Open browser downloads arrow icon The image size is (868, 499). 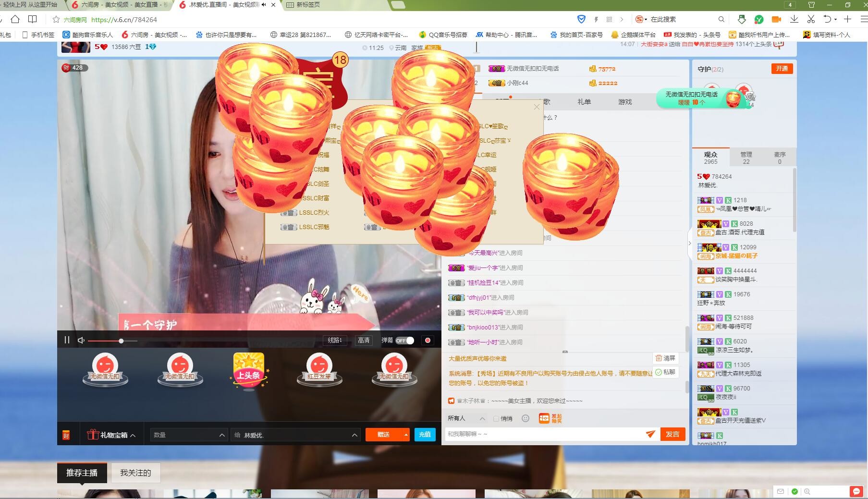(x=794, y=19)
